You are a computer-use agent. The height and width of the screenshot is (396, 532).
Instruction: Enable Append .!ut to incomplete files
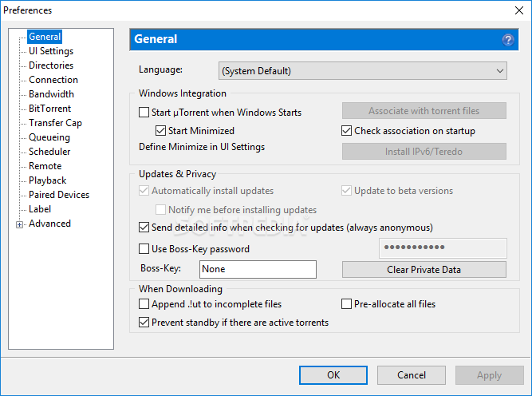coord(144,304)
